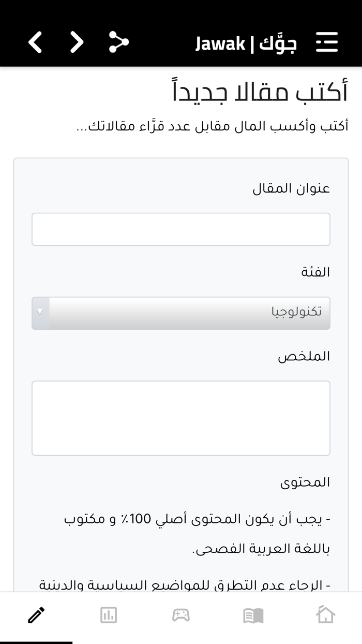Navigate forward with the right chevron arrow
The height and width of the screenshot is (644, 362).
pyautogui.click(x=76, y=43)
